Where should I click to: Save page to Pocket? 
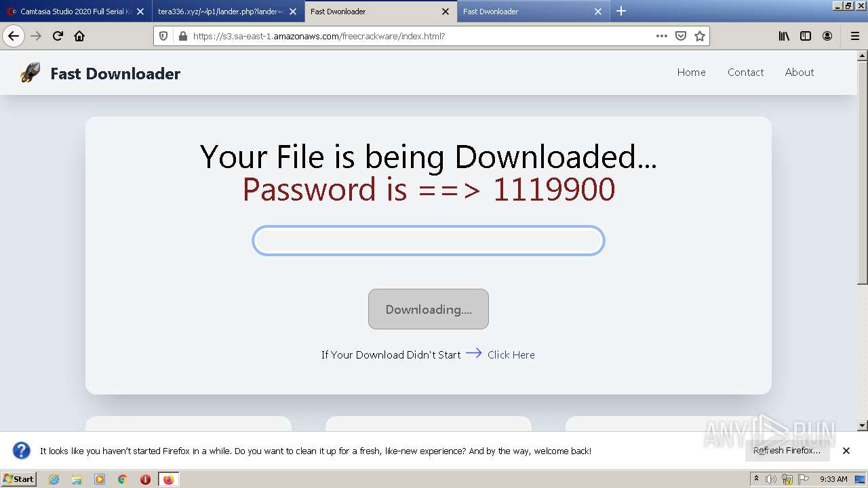click(x=681, y=36)
